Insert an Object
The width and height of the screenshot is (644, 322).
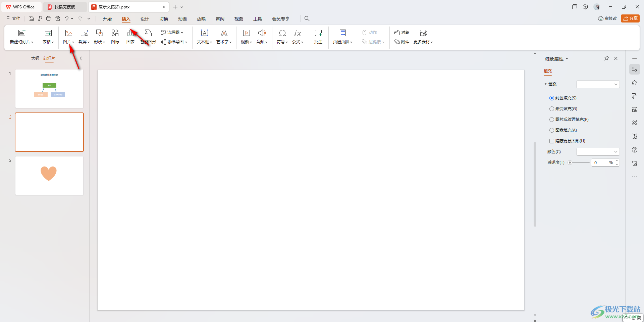pos(402,33)
